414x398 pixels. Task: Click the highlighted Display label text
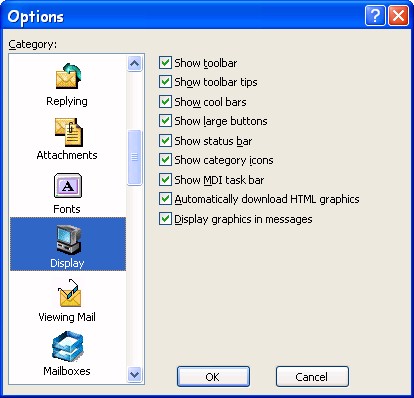coord(67,263)
